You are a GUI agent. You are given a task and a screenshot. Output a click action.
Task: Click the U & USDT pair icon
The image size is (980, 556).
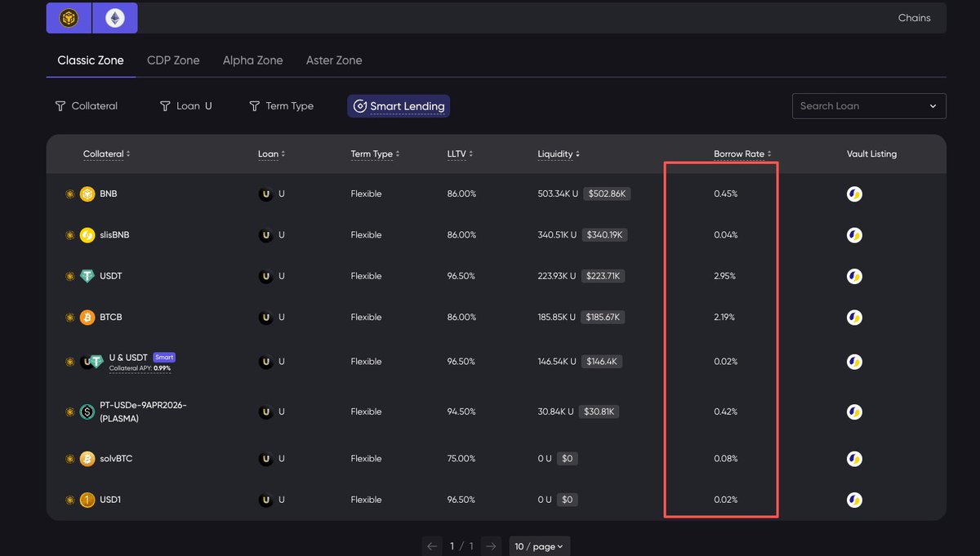tap(91, 362)
